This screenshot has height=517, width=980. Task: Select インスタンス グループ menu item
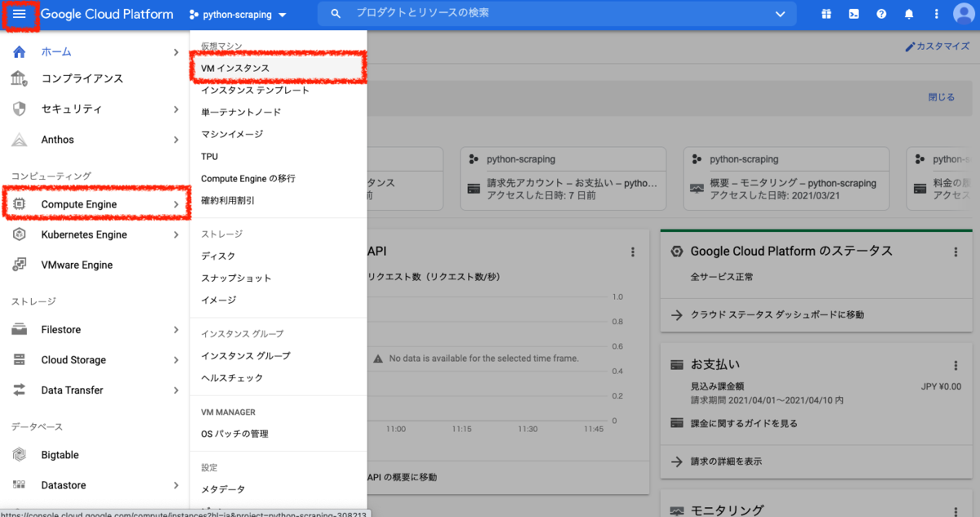(x=278, y=356)
